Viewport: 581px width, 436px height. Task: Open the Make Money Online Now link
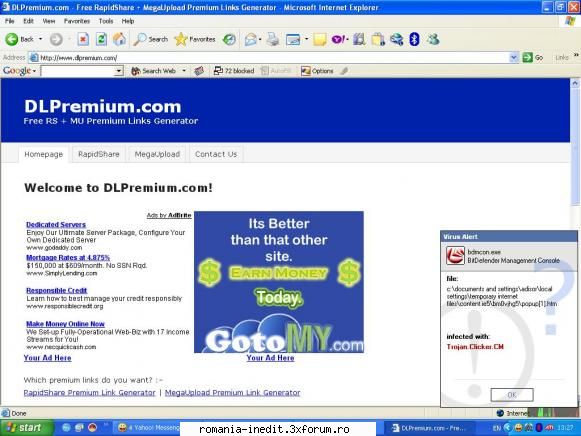[x=65, y=324]
